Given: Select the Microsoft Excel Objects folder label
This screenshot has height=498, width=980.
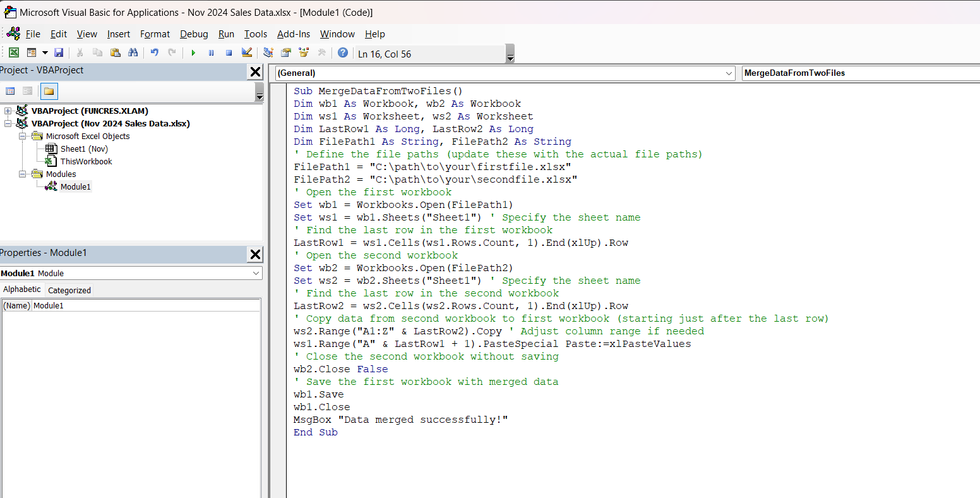Looking at the screenshot, I should click(88, 137).
